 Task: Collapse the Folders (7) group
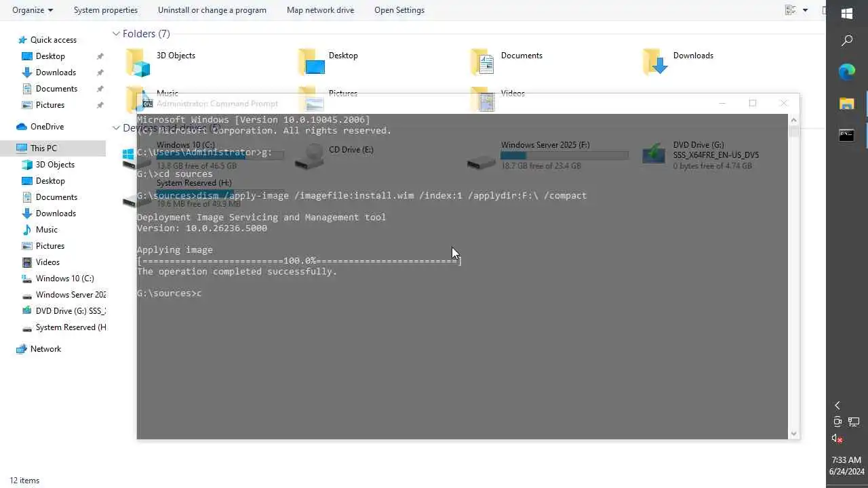pyautogui.click(x=117, y=34)
